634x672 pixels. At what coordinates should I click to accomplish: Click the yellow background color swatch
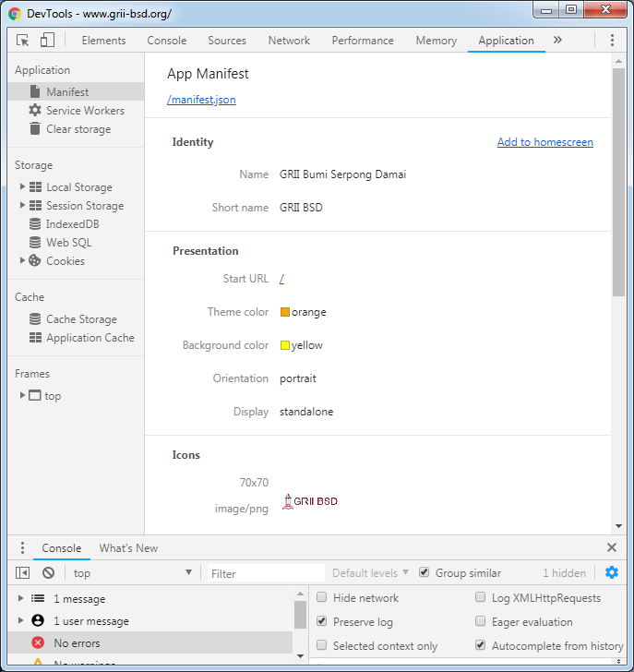pyautogui.click(x=285, y=345)
